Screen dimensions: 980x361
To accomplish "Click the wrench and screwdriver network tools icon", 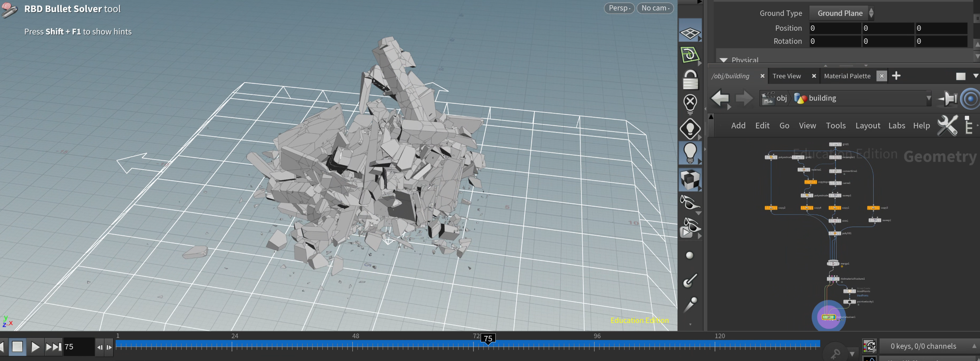I will click(x=947, y=126).
